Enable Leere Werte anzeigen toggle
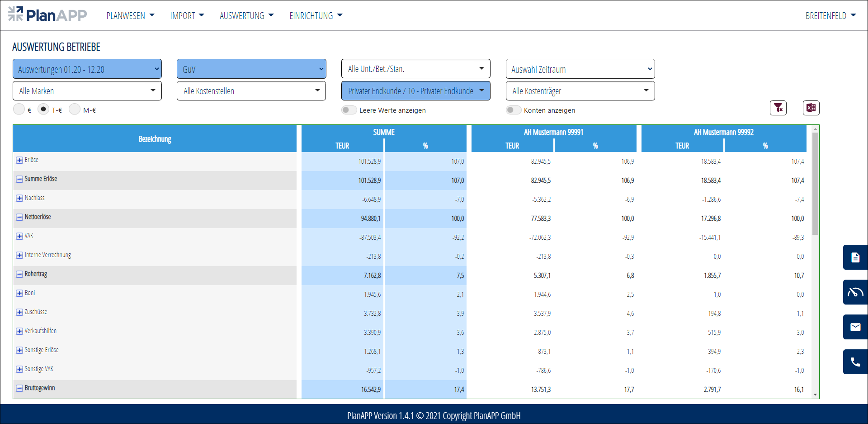 [x=349, y=110]
